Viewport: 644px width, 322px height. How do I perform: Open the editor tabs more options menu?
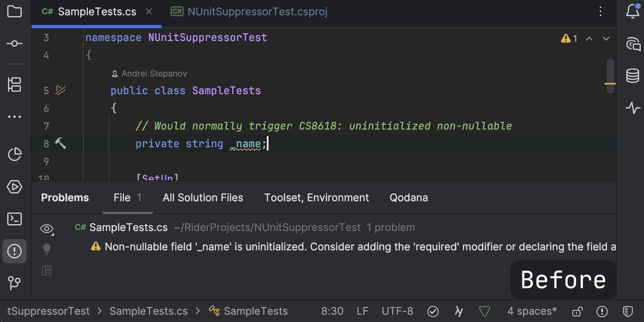click(x=600, y=11)
